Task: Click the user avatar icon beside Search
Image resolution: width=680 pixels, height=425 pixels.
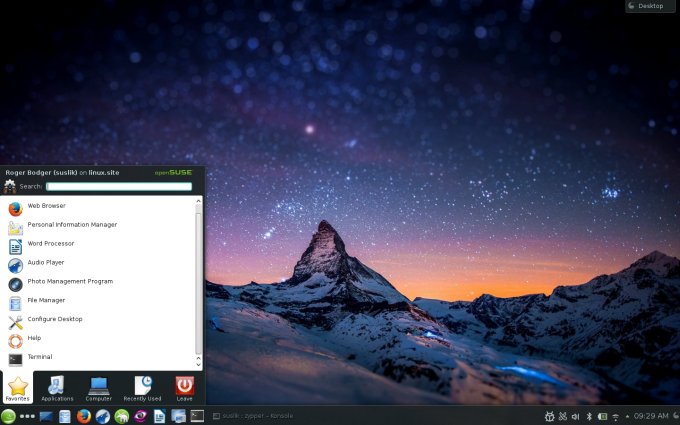Action: (x=10, y=186)
